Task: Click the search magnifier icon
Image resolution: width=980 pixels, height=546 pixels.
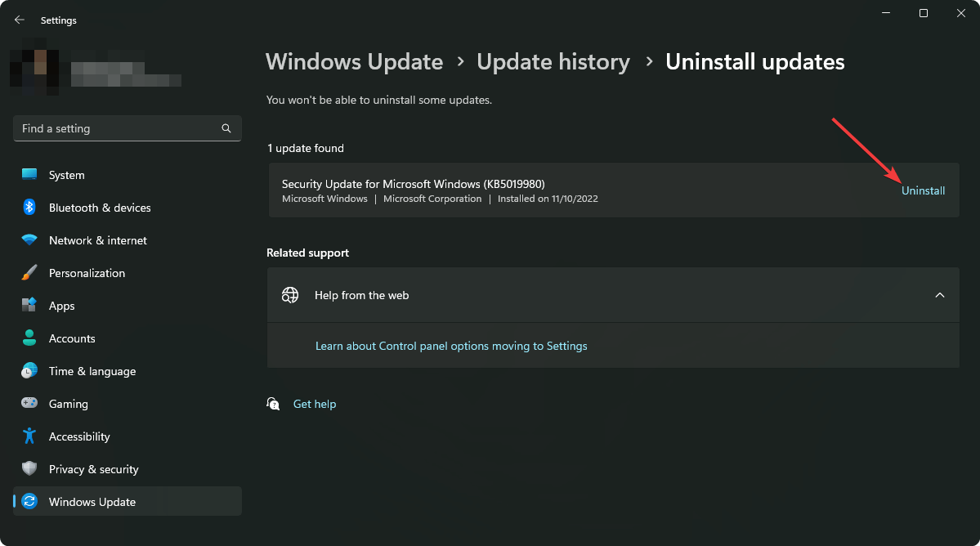Action: click(226, 128)
